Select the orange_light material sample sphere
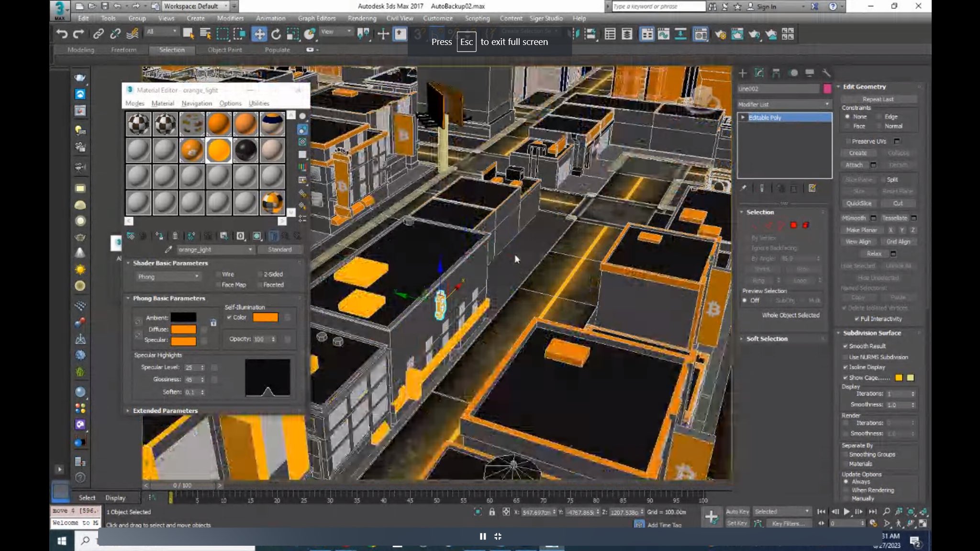Image resolution: width=980 pixels, height=551 pixels. [x=219, y=150]
